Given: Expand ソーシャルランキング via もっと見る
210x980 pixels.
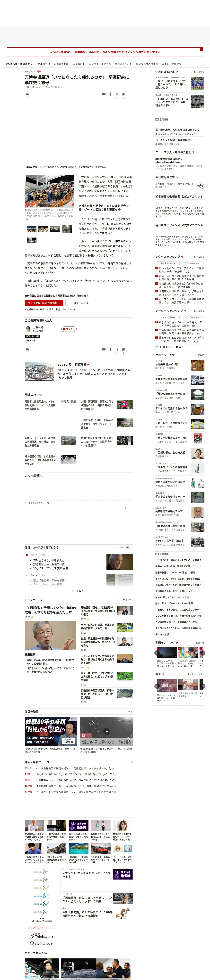Looking at the screenshot, I should pos(199,310).
